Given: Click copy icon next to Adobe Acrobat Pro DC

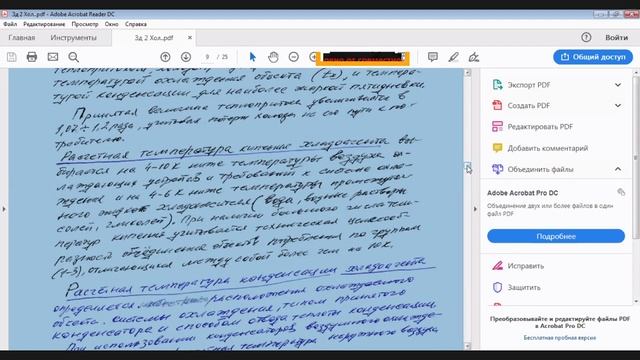Looking at the screenshot, I should pos(621,192).
